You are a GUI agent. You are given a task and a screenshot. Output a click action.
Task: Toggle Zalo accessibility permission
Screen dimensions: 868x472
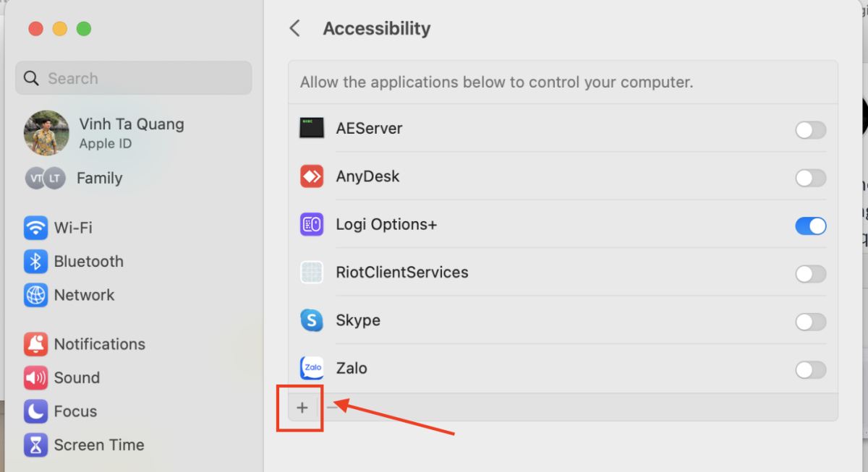coord(810,370)
